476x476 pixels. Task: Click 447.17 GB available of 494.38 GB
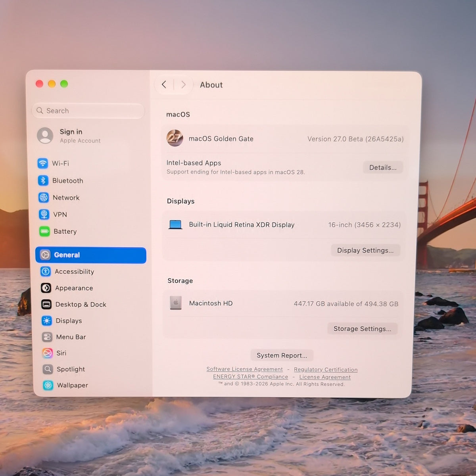point(346,303)
